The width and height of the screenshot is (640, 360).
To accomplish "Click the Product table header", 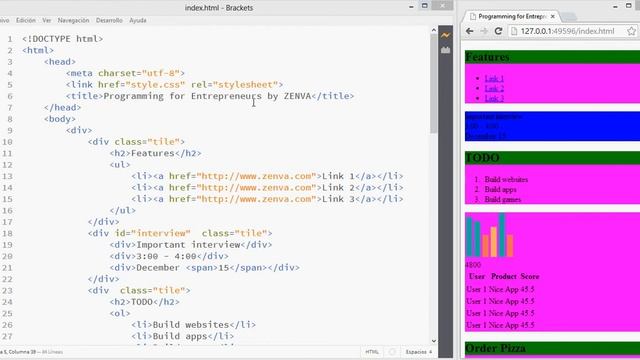I will 504,276.
